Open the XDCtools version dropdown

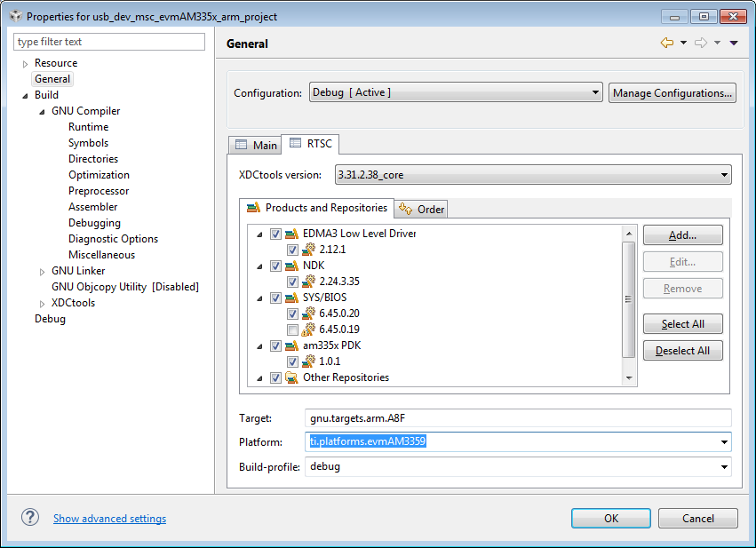coord(533,174)
